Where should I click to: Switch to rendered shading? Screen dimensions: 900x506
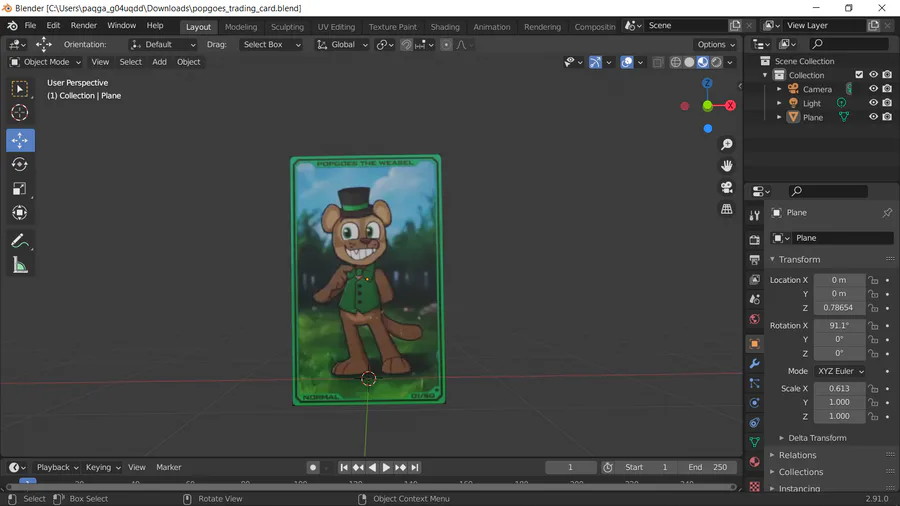pos(716,62)
